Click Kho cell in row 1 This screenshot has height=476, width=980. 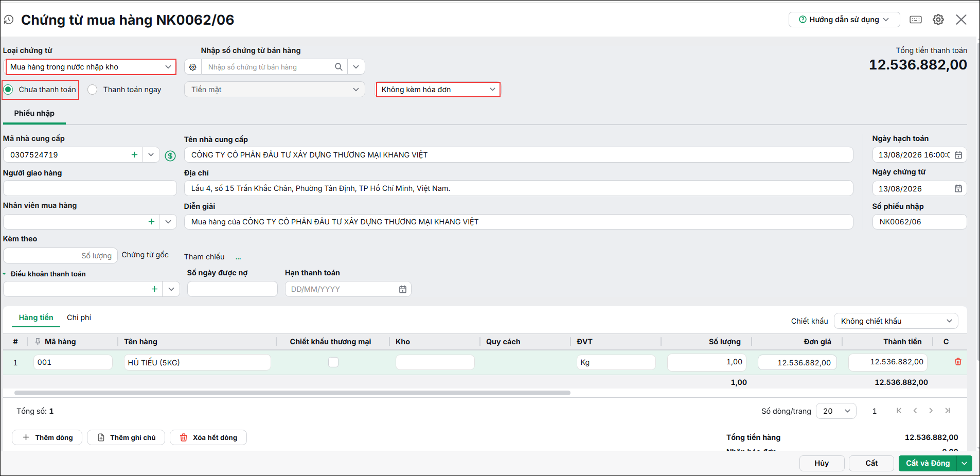435,362
